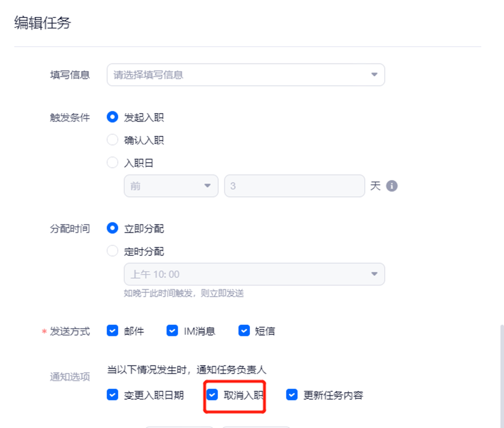Click the info icon next to 天
The height and width of the screenshot is (428, 504).
pyautogui.click(x=392, y=186)
